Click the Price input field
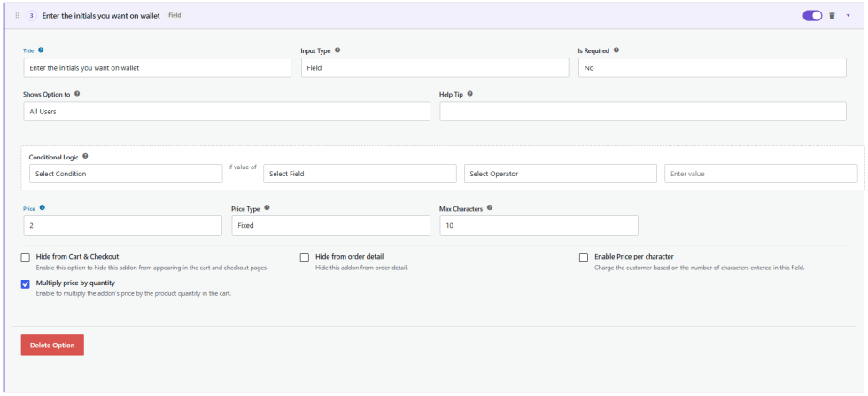868x396 pixels. (x=122, y=225)
